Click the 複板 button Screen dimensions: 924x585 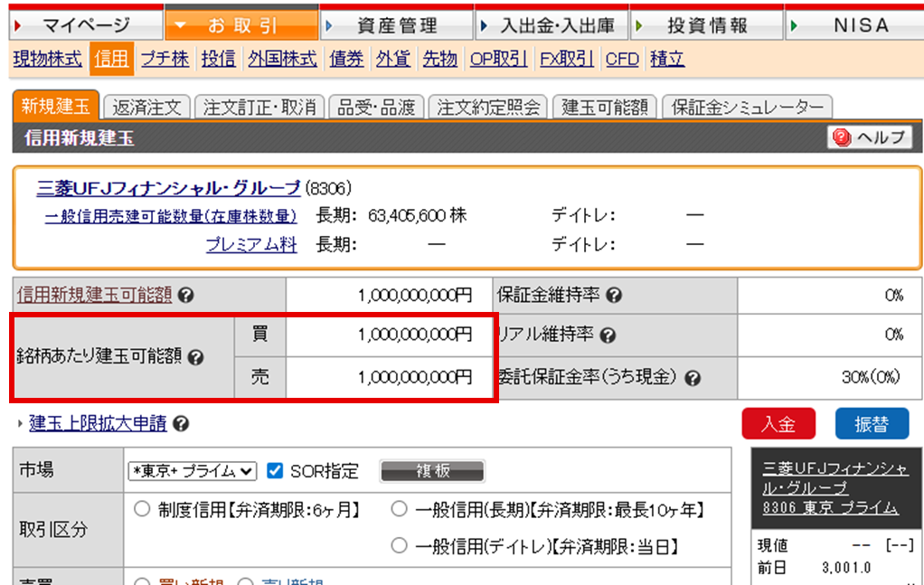click(431, 471)
